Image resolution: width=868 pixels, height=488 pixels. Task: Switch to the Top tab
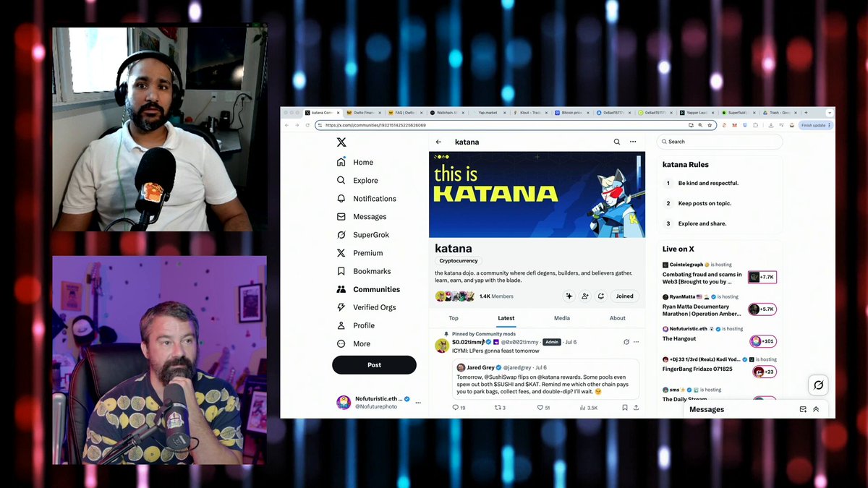[x=454, y=318]
